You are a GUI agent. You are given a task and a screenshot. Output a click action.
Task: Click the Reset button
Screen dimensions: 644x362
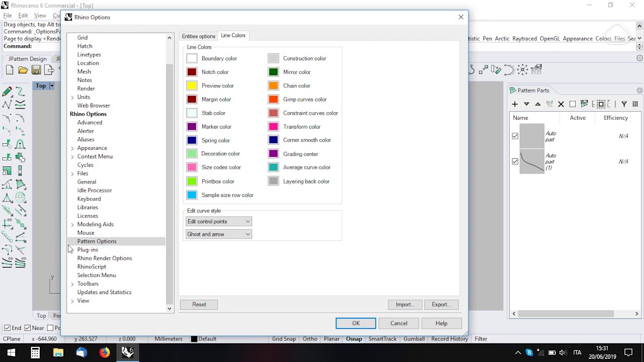click(x=199, y=305)
